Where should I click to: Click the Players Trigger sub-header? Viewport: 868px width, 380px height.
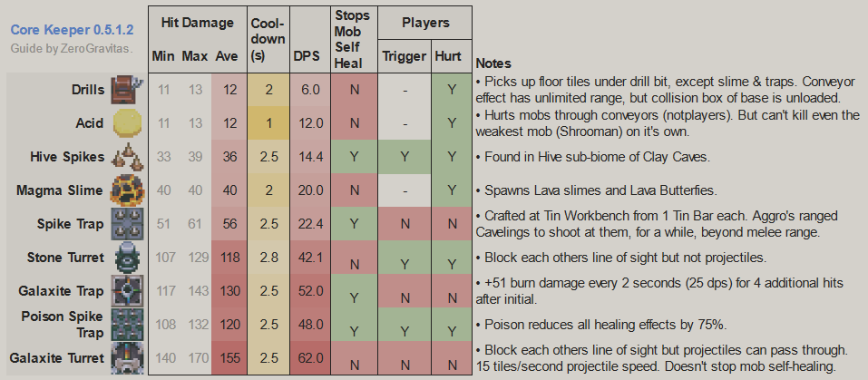tap(404, 56)
